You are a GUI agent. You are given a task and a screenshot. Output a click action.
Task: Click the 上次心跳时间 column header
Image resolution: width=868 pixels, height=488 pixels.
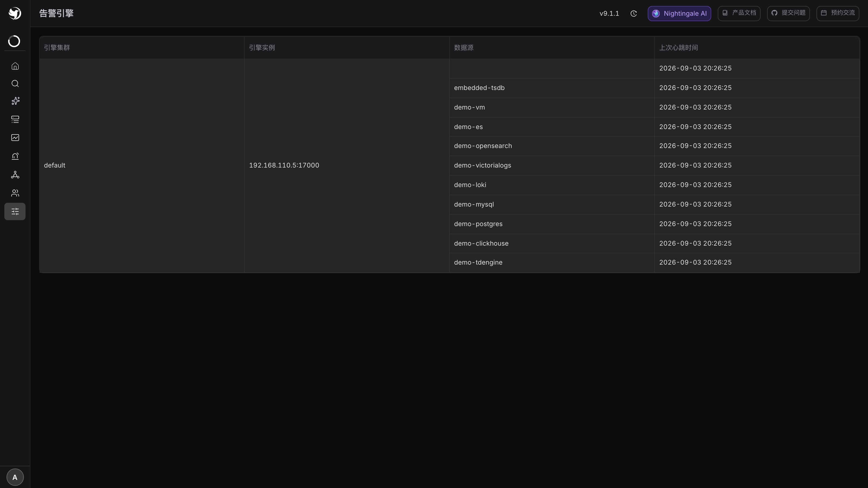[757, 47]
